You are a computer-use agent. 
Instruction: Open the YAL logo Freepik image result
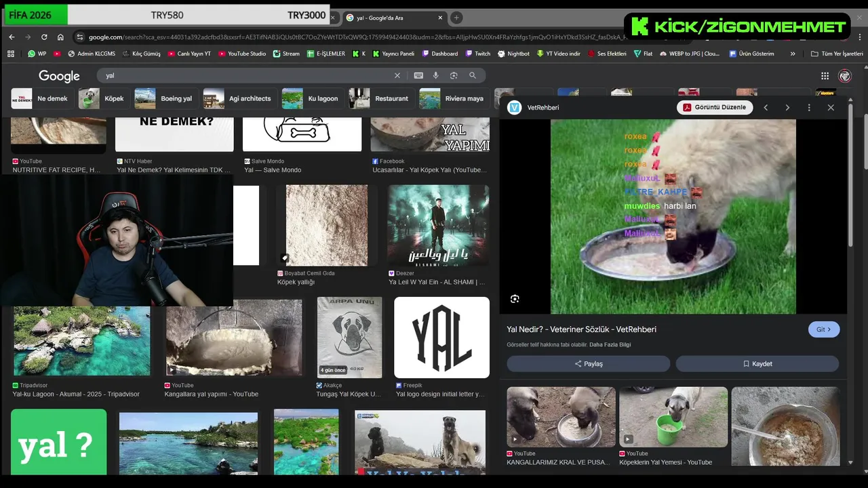pyautogui.click(x=441, y=338)
